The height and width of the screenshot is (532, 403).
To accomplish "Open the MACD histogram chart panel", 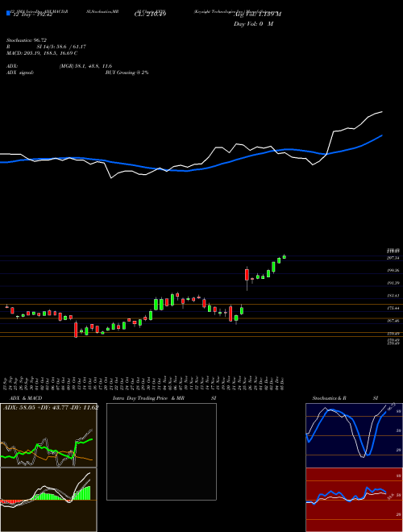I will (x=48, y=500).
